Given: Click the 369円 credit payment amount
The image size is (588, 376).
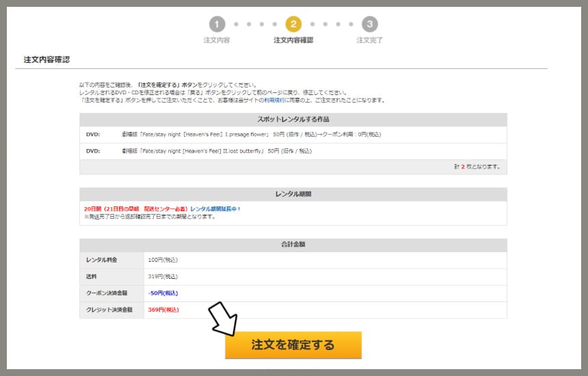Looking at the screenshot, I should coord(163,310).
